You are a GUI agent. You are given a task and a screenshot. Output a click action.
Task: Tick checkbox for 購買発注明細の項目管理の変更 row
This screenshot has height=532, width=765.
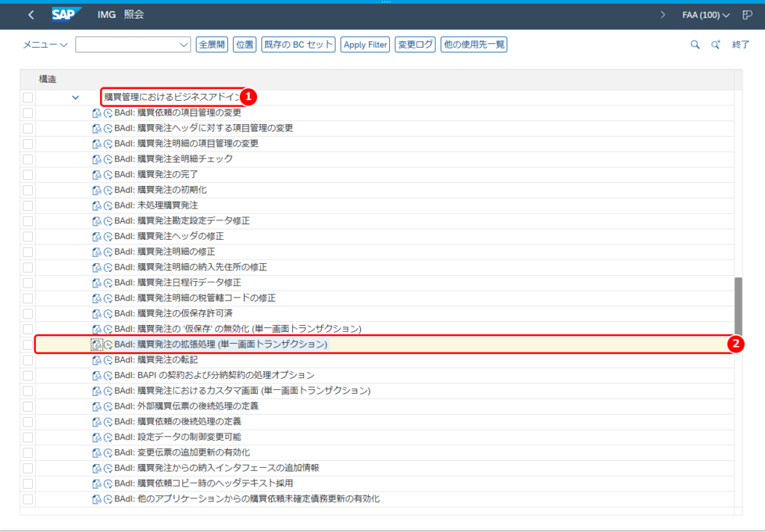tap(28, 143)
